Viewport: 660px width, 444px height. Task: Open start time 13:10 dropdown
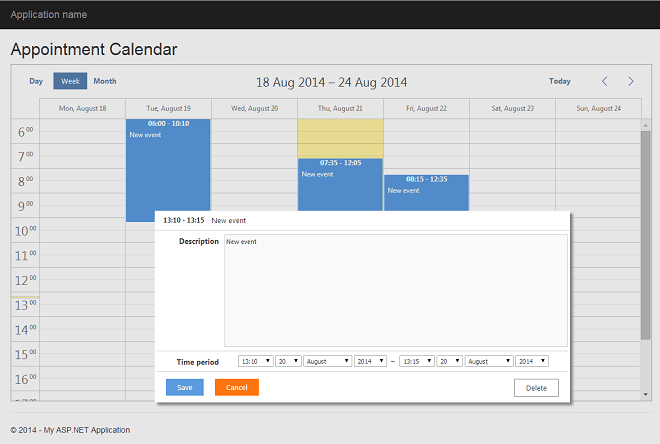click(x=254, y=361)
